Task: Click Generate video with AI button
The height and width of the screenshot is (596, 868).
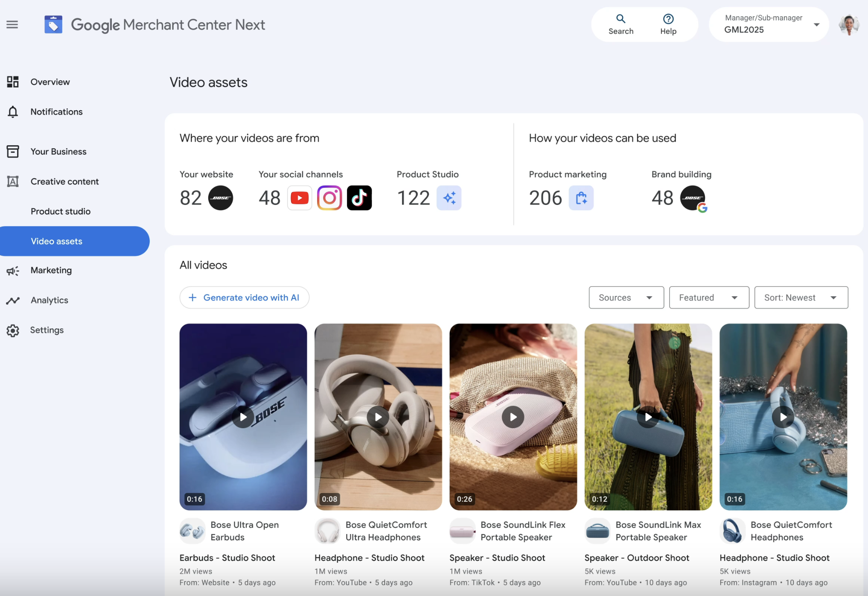Action: pos(245,298)
